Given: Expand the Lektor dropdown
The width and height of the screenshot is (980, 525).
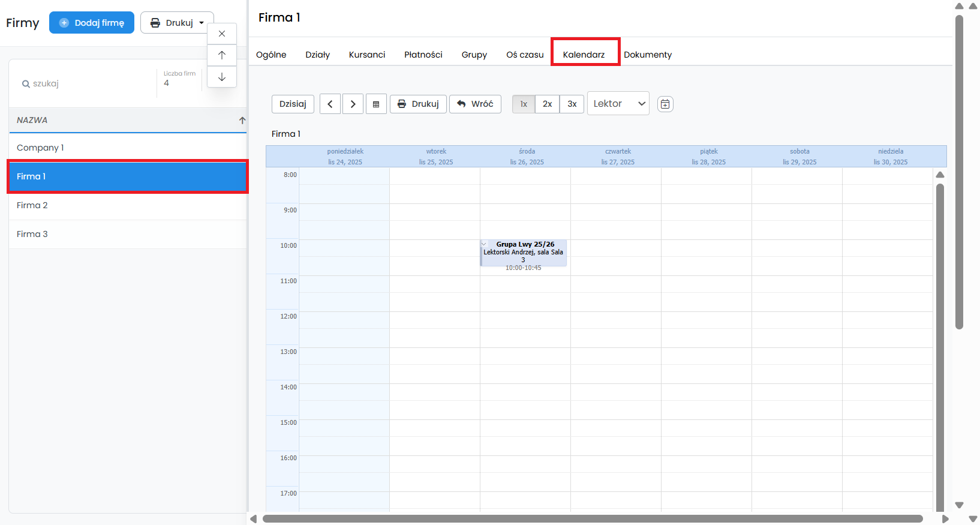Looking at the screenshot, I should click(x=618, y=104).
